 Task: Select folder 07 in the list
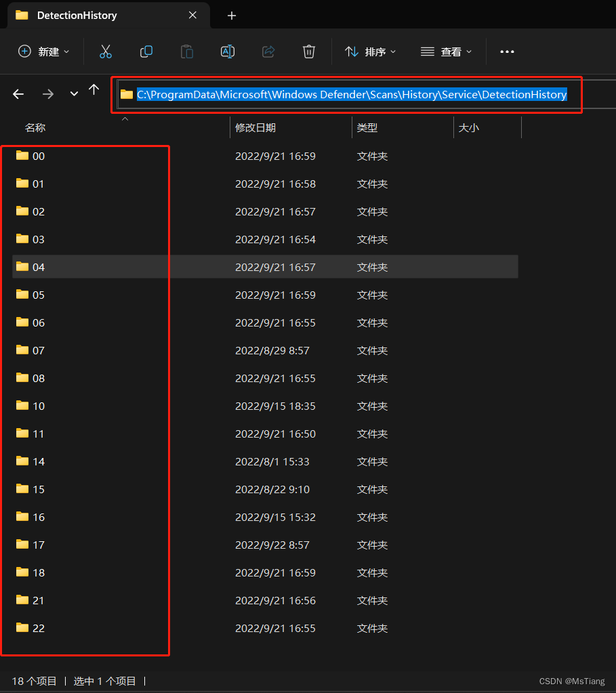pyautogui.click(x=39, y=350)
